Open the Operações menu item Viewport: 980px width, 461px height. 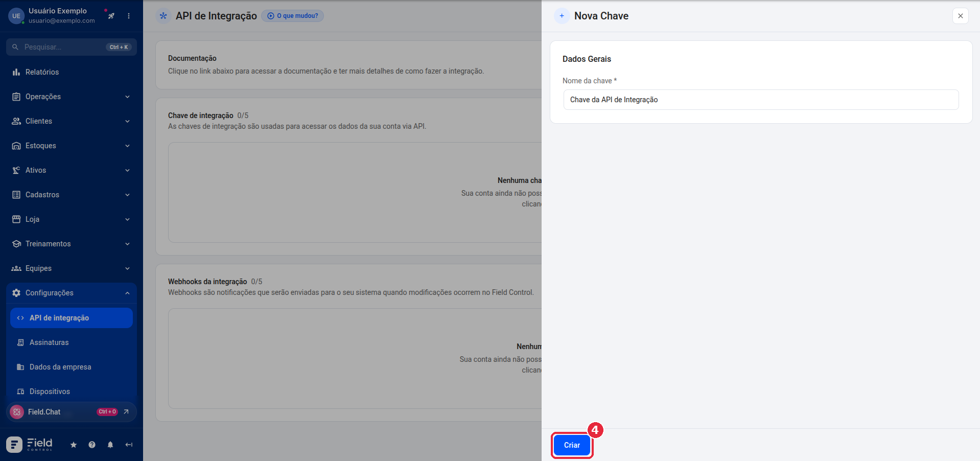[72, 97]
